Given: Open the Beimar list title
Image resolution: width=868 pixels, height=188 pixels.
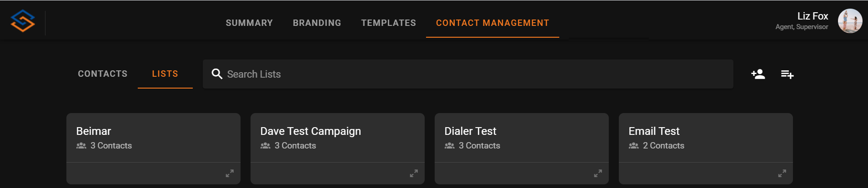Looking at the screenshot, I should (x=94, y=131).
